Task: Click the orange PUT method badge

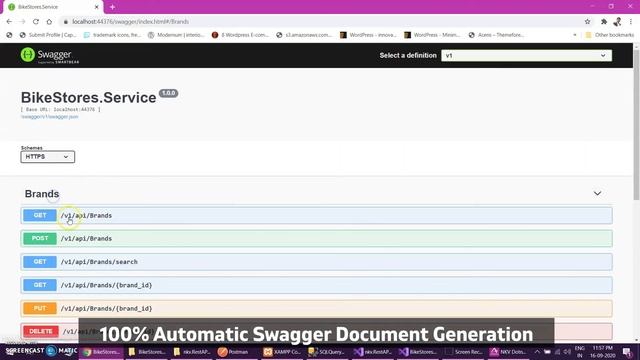Action: pos(40,308)
